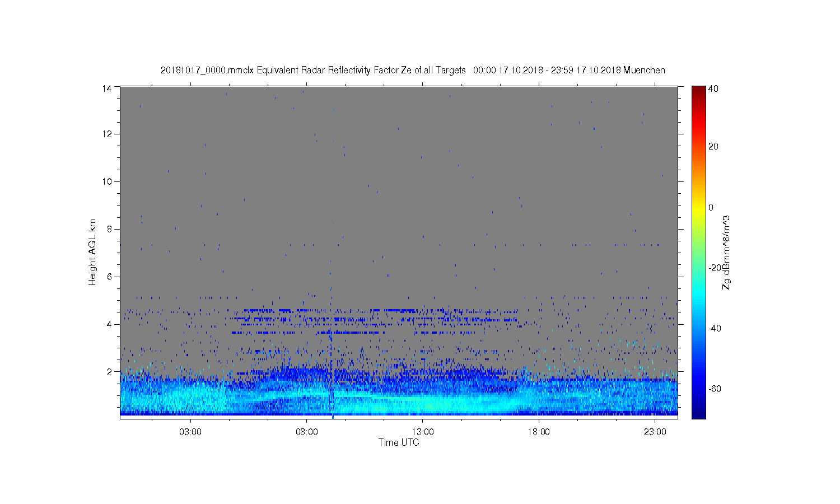Screen dimensions: 840x504
Task: Click the dark blue bottom of colorbar
Action: 698,414
